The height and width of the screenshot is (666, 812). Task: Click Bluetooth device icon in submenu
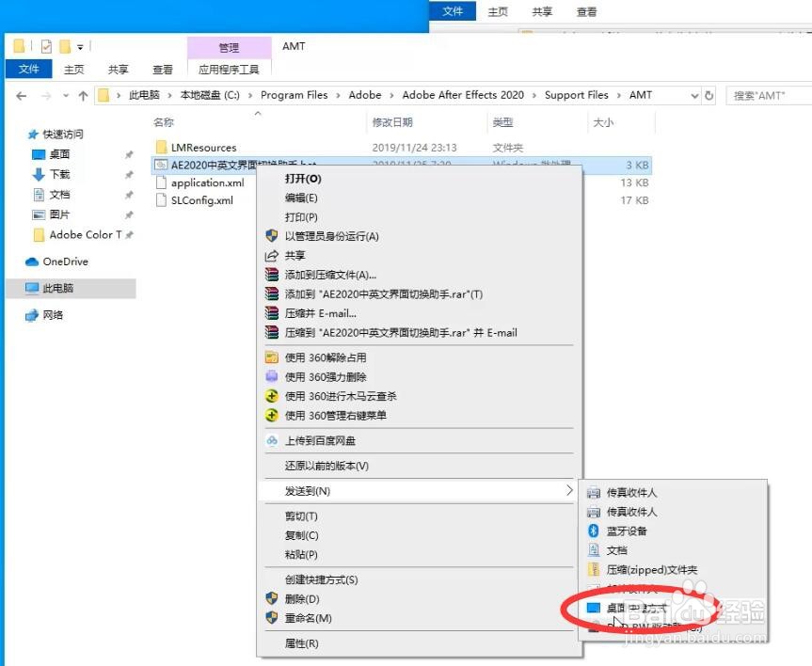coord(594,531)
